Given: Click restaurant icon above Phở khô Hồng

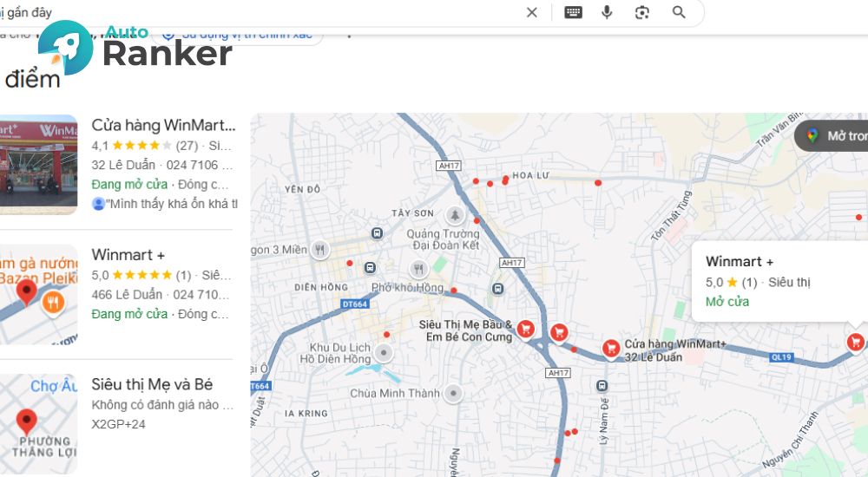Looking at the screenshot, I should pos(419,269).
